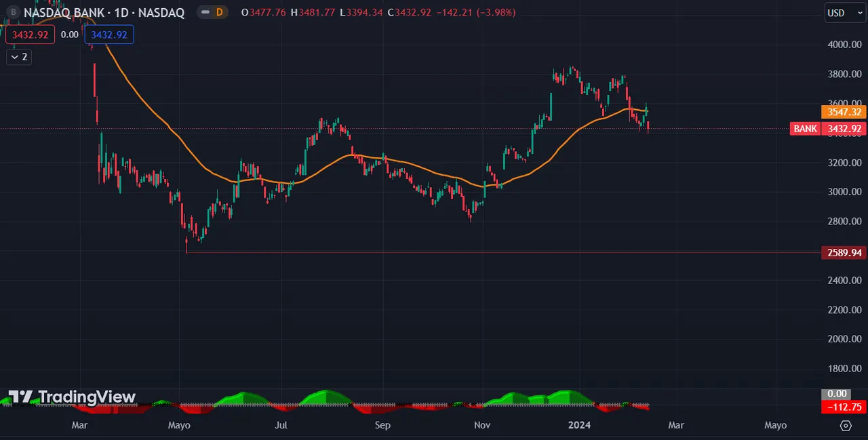
Task: Click the orange 3547.32 moving average price label
Action: click(x=844, y=113)
